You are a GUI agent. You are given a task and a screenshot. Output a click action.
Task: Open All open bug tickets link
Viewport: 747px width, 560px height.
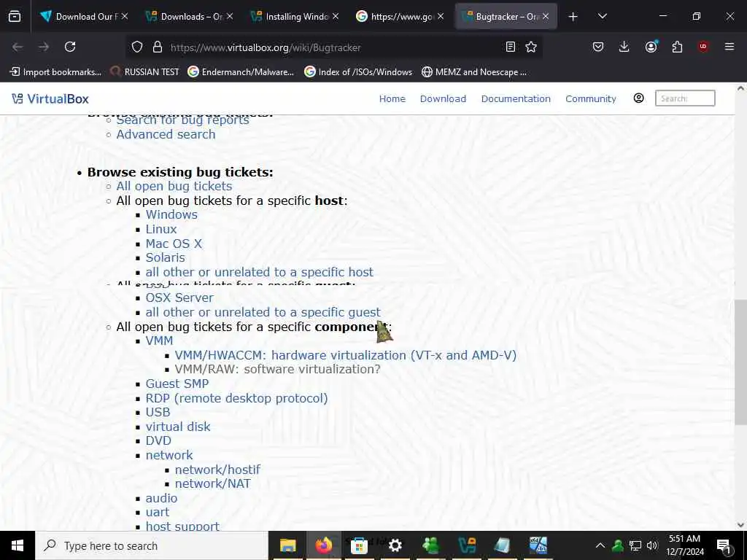click(174, 186)
